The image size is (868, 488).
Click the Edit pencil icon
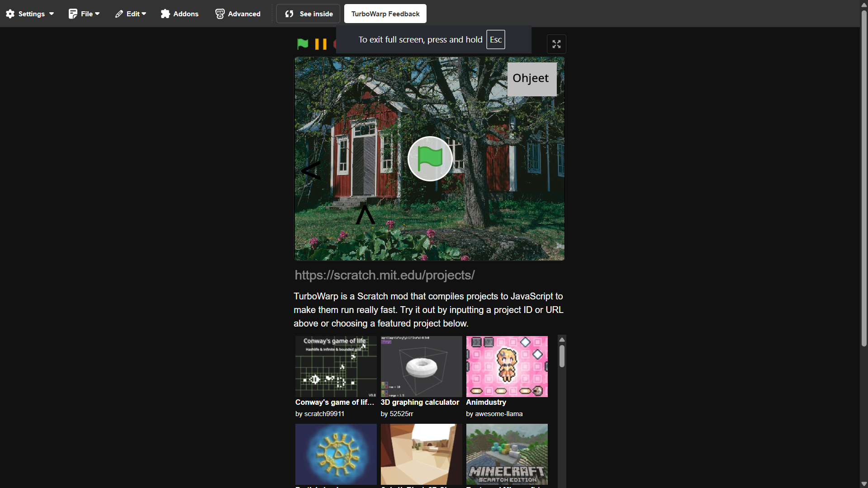119,14
